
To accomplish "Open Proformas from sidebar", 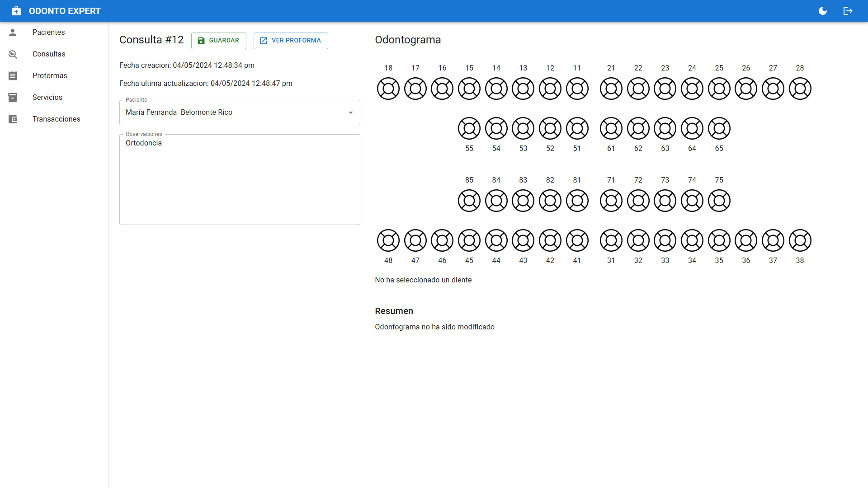I will (50, 76).
